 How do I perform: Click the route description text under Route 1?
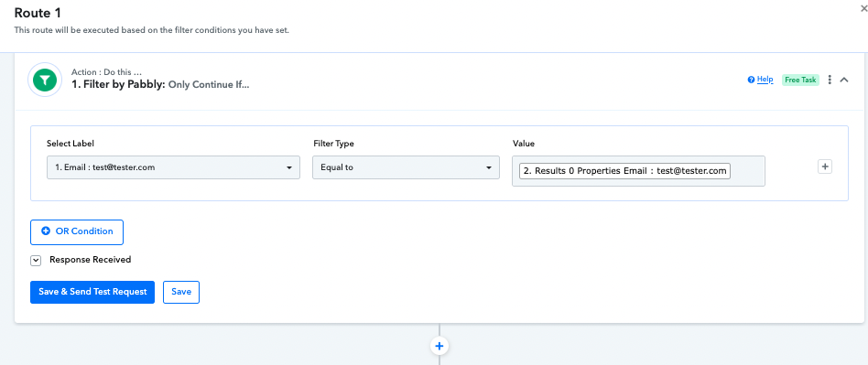tap(152, 30)
